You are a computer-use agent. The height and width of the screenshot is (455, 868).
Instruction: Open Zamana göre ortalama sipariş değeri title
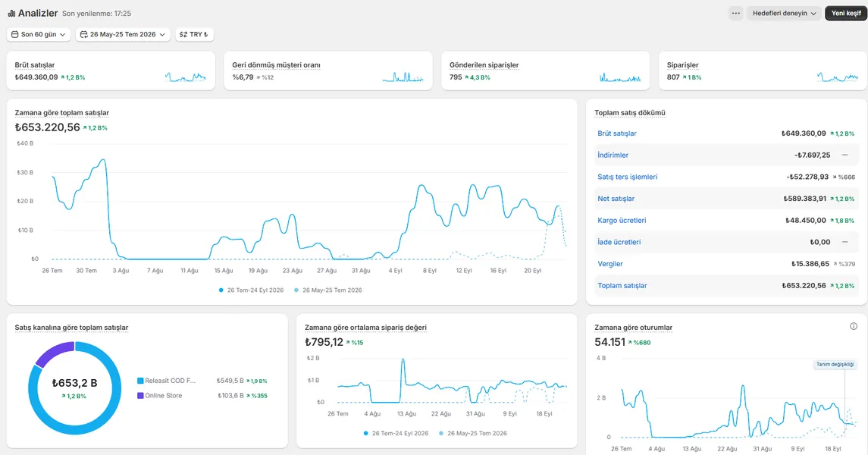[365, 327]
